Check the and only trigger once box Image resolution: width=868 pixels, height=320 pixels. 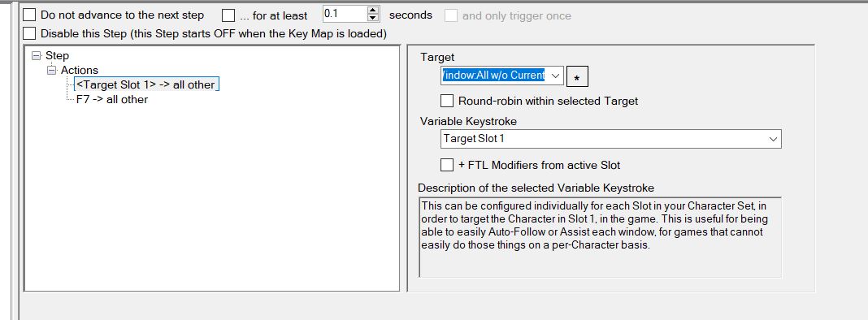(451, 15)
